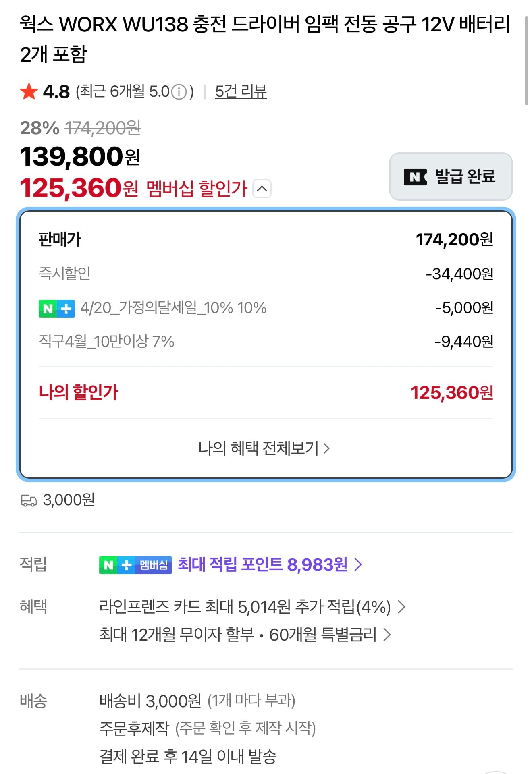Open the 5건 리뷰 link

tap(241, 91)
